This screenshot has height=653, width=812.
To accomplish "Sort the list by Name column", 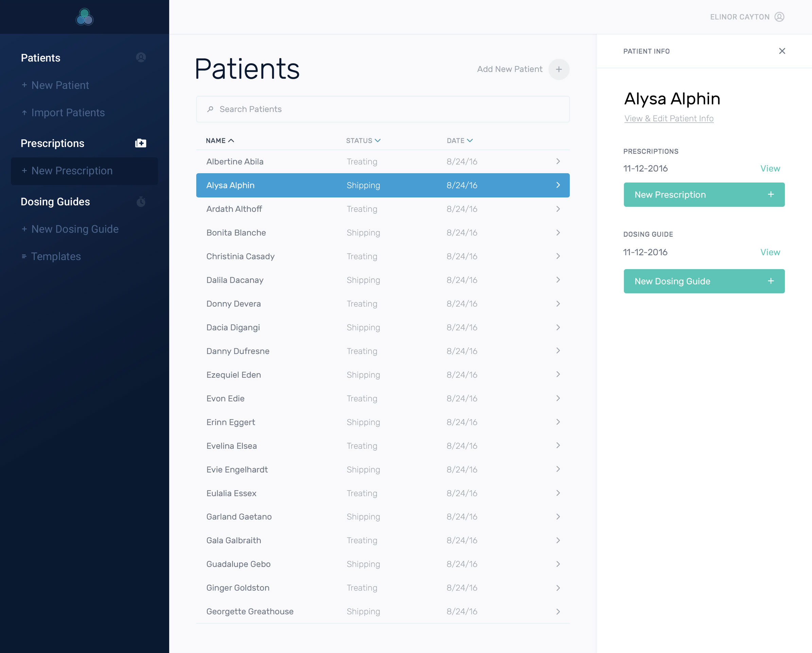I will click(220, 140).
